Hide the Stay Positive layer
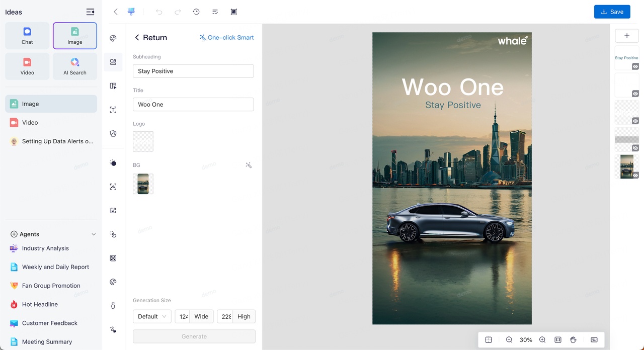Viewport: 644px width, 350px height. 635,66
